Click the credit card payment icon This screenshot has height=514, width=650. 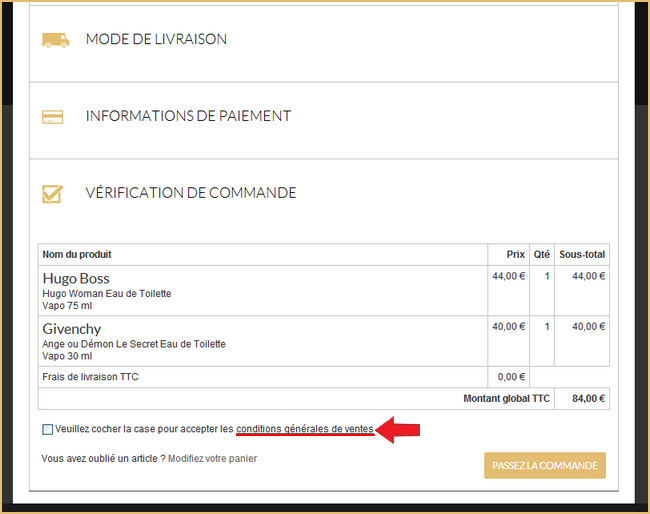pyautogui.click(x=53, y=117)
